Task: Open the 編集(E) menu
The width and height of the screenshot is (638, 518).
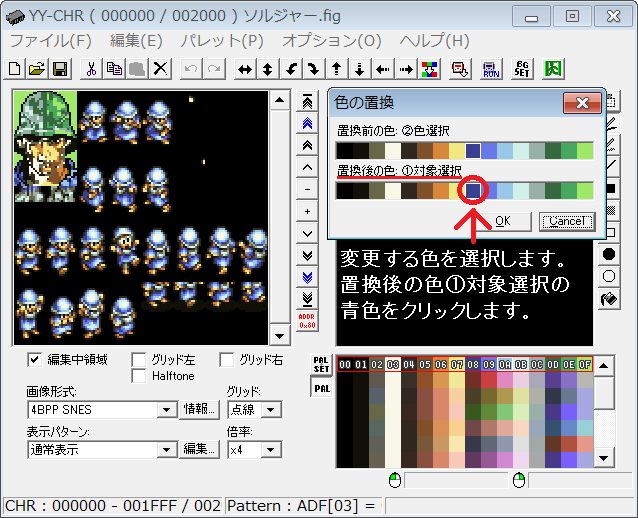Action: tap(136, 41)
